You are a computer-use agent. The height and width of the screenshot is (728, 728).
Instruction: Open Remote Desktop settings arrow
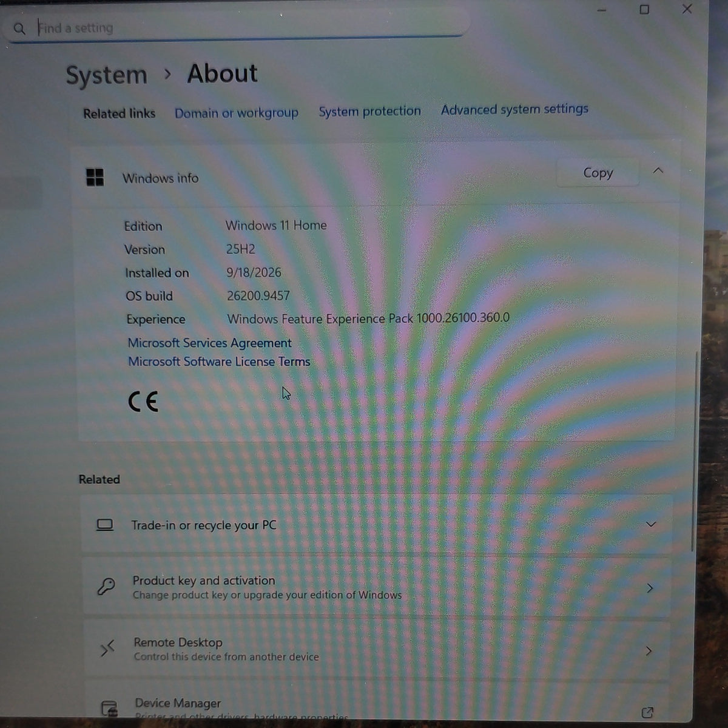click(x=649, y=651)
